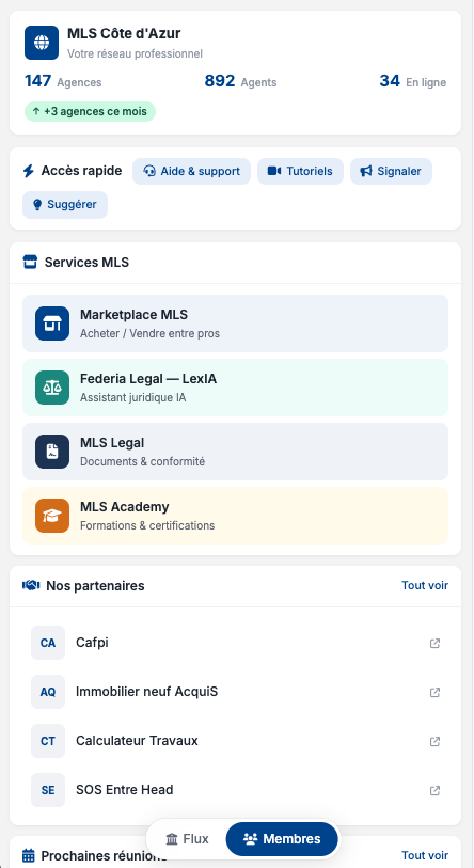The height and width of the screenshot is (868, 474).
Task: Click the 892 Agents count
Action: click(241, 81)
